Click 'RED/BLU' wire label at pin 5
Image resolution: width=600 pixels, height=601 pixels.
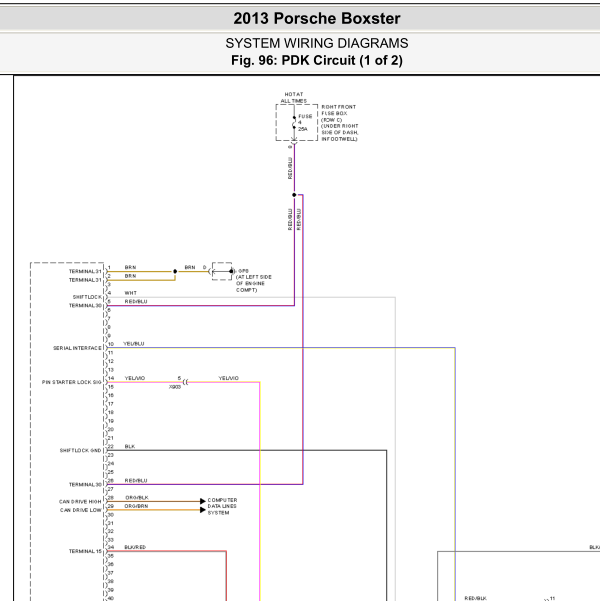click(x=136, y=301)
